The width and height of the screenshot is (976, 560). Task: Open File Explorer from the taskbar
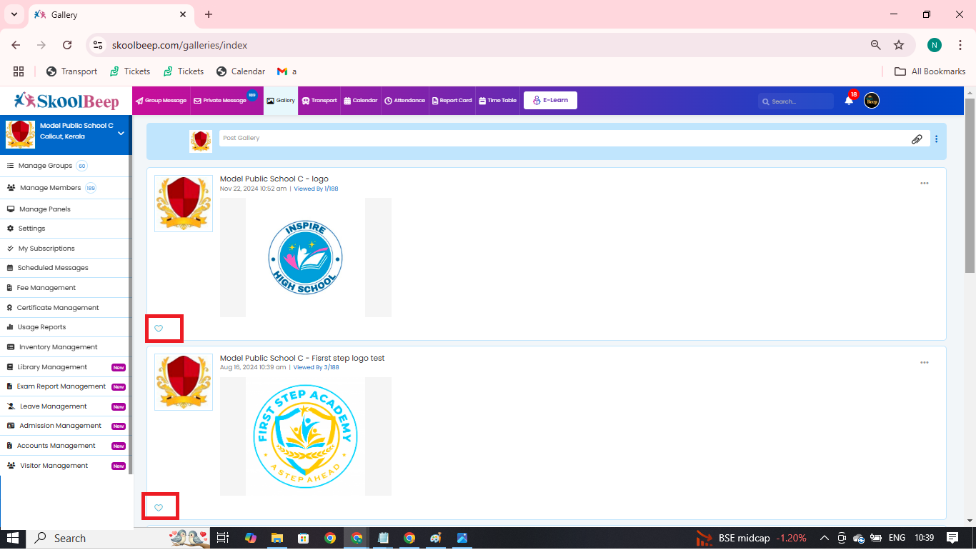277,538
